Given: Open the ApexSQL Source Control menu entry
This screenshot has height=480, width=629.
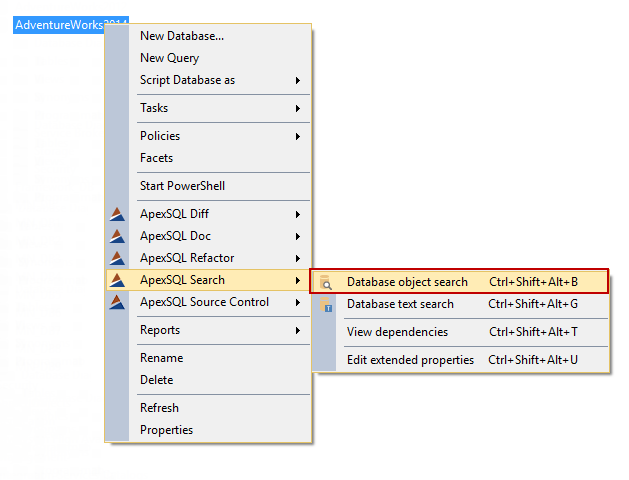Looking at the screenshot, I should coord(208,302).
